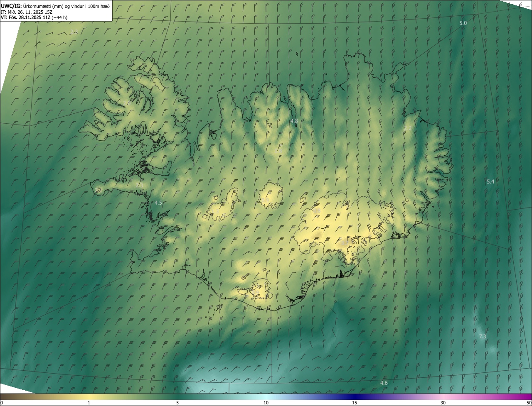Screen dimensions: 532x406
Task: Click the 1.3 value on Langjökull glacier
Action: pyautogui.click(x=215, y=212)
